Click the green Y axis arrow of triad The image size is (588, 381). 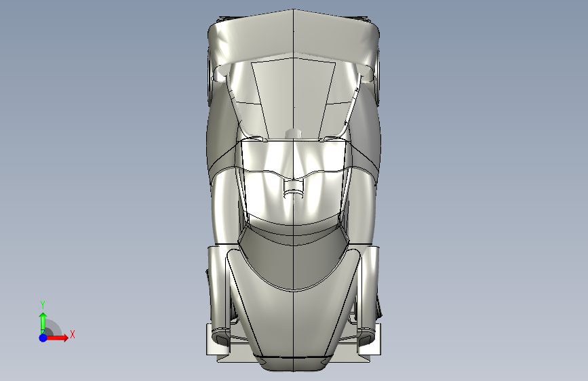43,323
